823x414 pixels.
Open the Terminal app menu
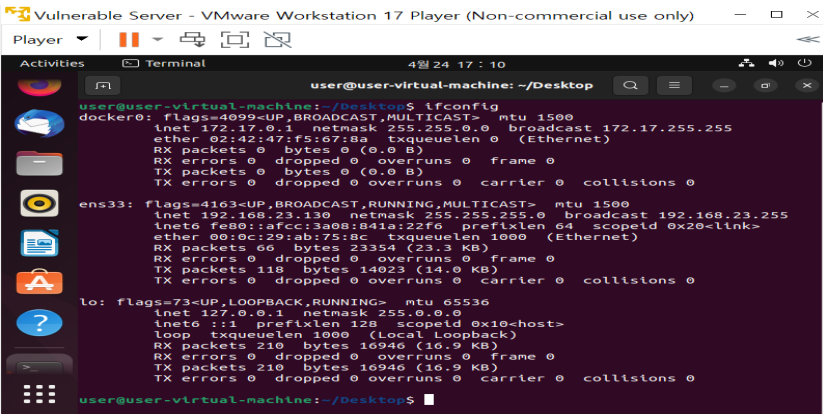(164, 63)
